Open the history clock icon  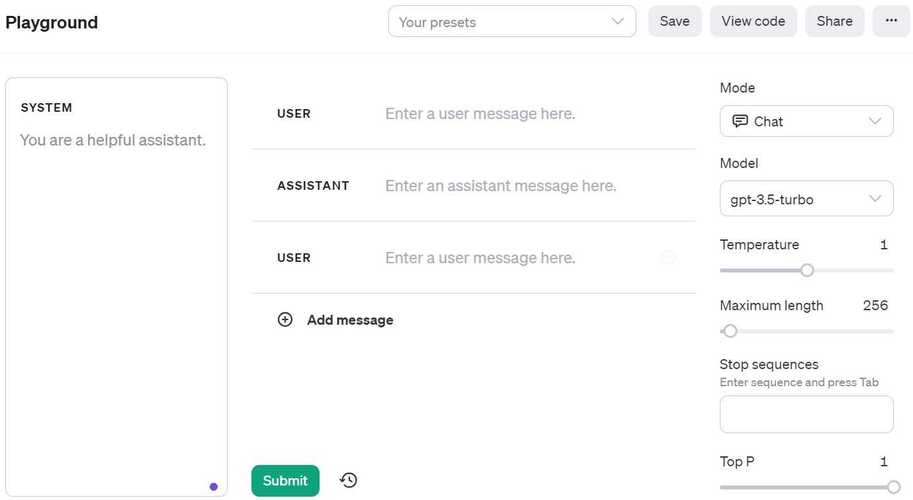click(x=348, y=481)
